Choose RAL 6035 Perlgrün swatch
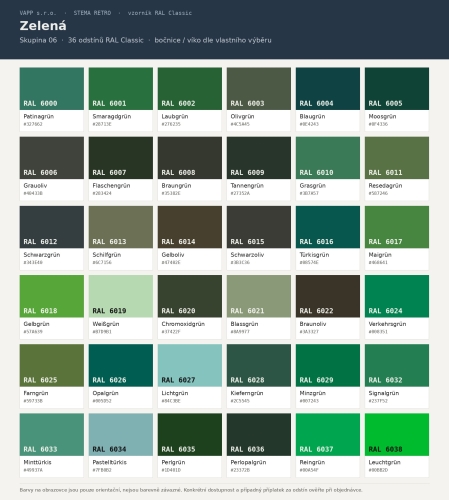 (190, 434)
